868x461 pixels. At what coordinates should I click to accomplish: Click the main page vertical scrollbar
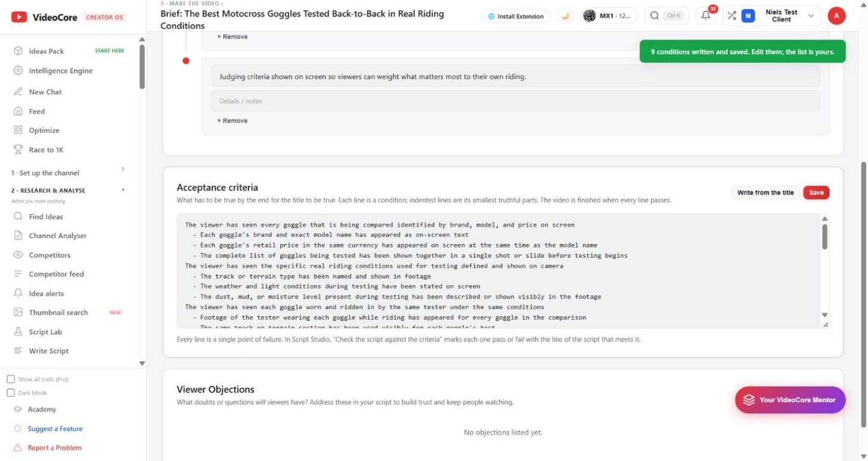point(863,294)
